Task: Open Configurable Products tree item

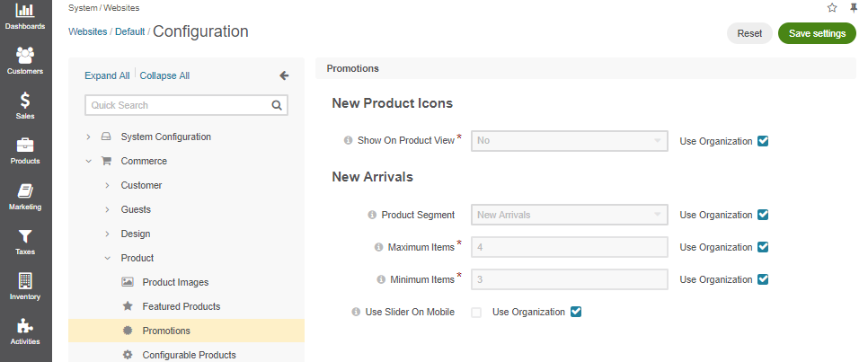Action: [189, 355]
